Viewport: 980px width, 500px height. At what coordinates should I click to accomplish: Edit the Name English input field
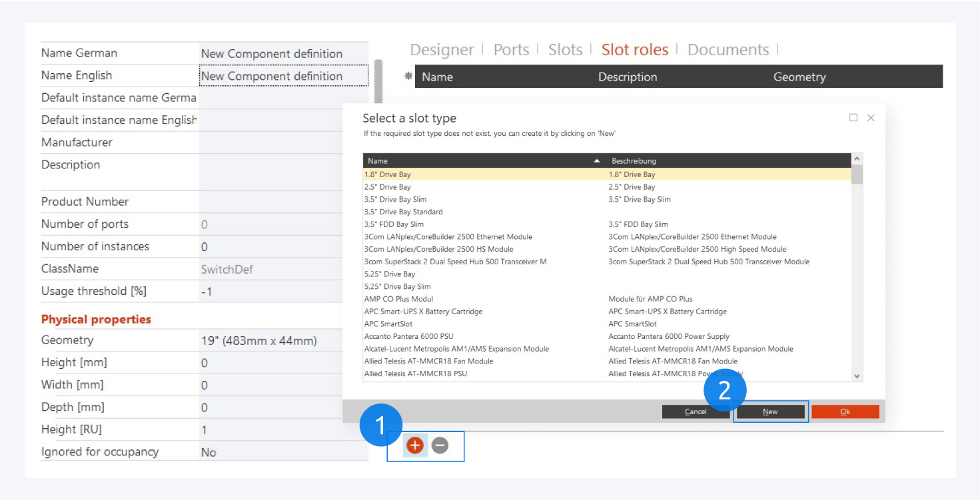click(x=283, y=76)
